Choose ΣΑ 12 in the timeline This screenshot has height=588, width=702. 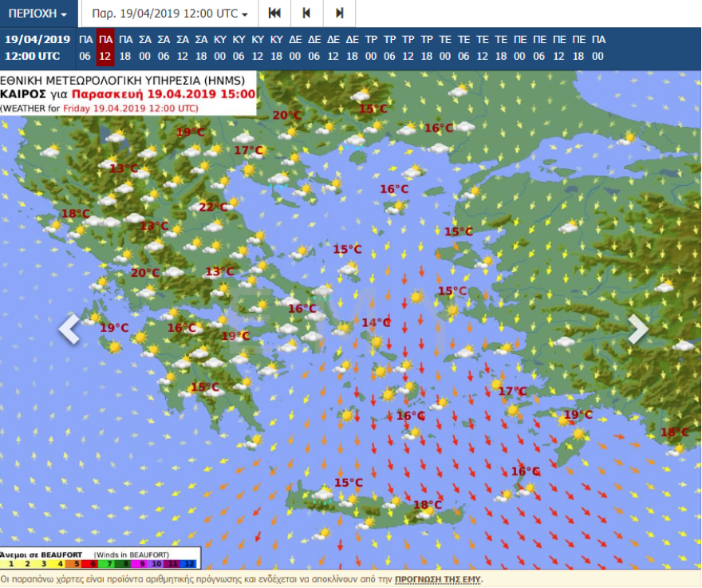point(183,48)
